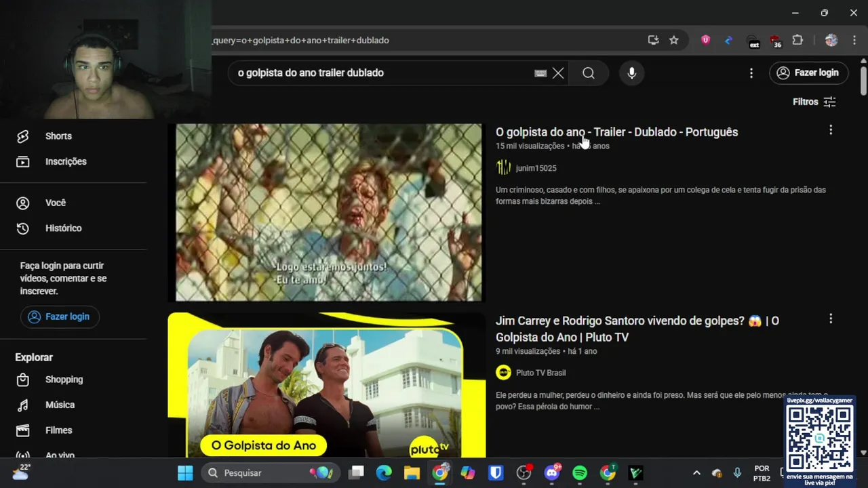Screen dimensions: 868x488
Task: Open the extension with badge 36
Action: pos(776,41)
